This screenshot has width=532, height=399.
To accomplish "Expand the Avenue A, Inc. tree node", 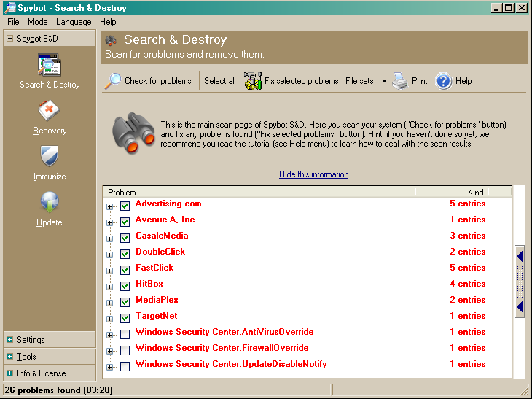I will (109, 222).
